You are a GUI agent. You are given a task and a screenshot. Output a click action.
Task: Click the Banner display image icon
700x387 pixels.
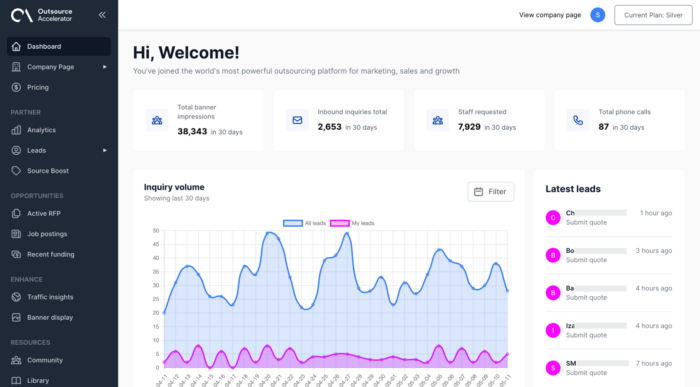16,317
